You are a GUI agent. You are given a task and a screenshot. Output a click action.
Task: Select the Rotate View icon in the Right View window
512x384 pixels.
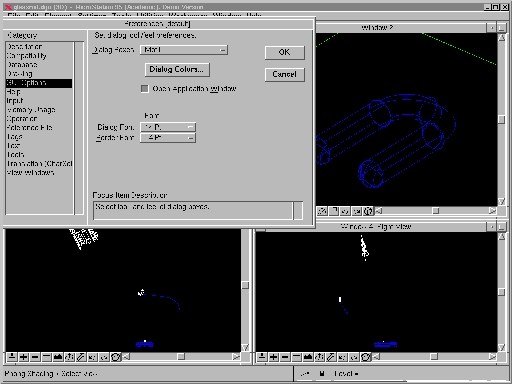tap(319, 357)
